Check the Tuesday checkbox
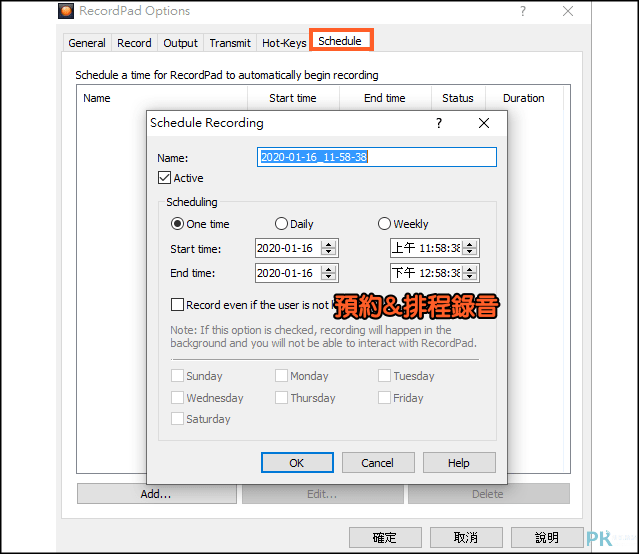The width and height of the screenshot is (639, 554). click(x=384, y=375)
